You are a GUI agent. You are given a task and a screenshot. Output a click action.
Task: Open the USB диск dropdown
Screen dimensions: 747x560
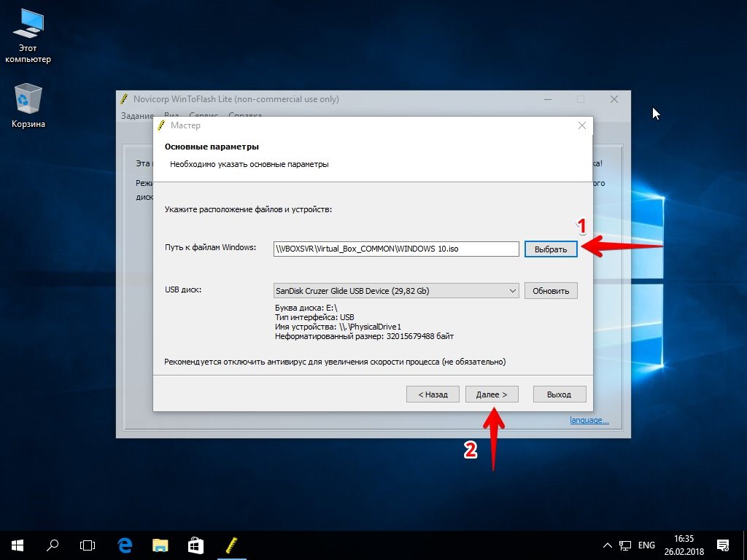396,291
